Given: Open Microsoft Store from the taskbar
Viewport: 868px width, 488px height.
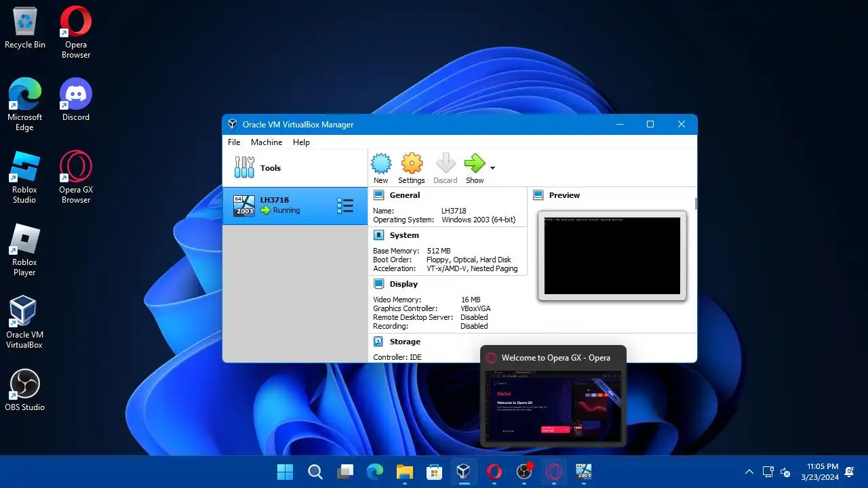Looking at the screenshot, I should 435,472.
